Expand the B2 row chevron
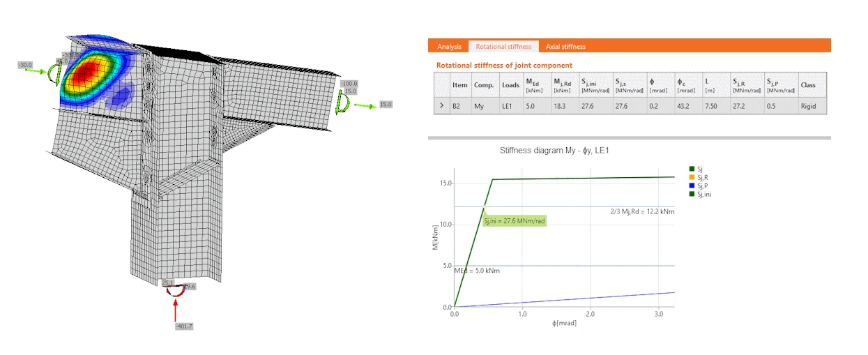This screenshot has height=355, width=868. tap(441, 106)
